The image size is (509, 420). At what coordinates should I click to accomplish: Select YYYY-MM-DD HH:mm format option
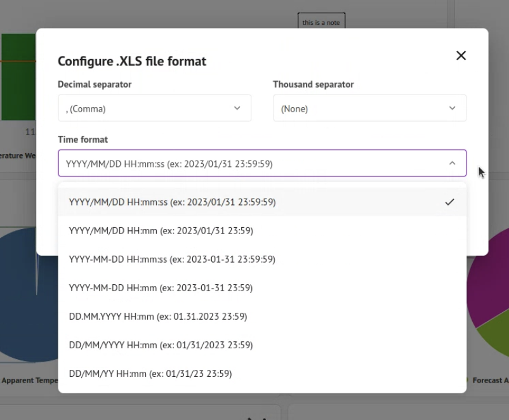point(161,288)
